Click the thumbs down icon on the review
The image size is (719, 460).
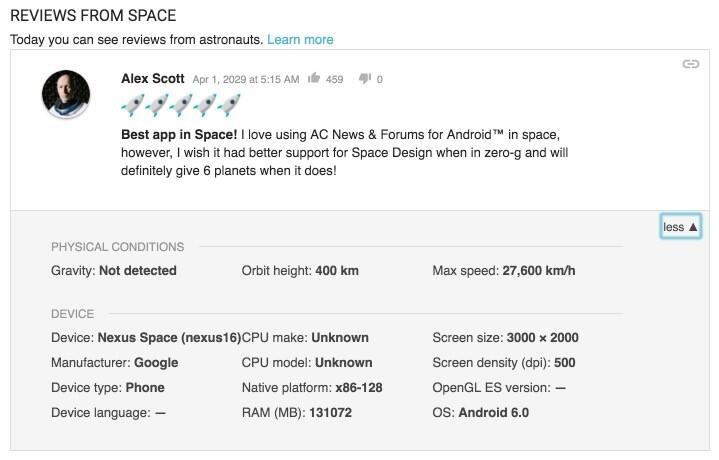(x=365, y=79)
